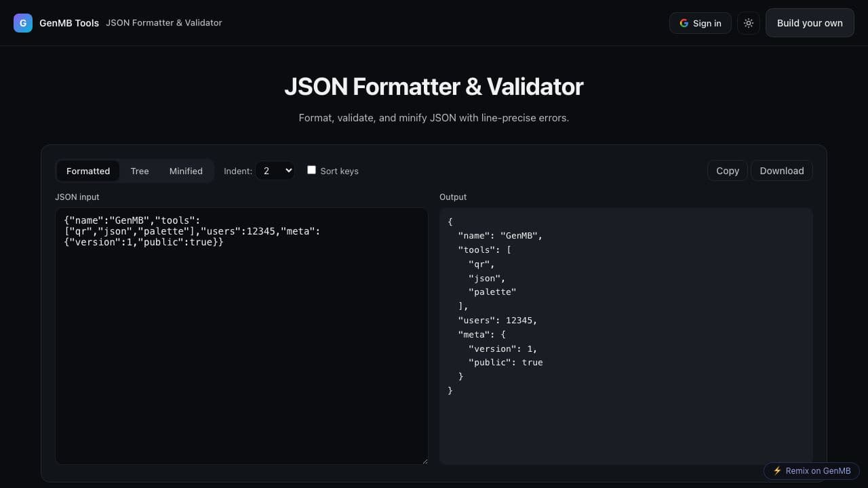Open the Indent dropdown
868x488 pixels.
click(275, 171)
